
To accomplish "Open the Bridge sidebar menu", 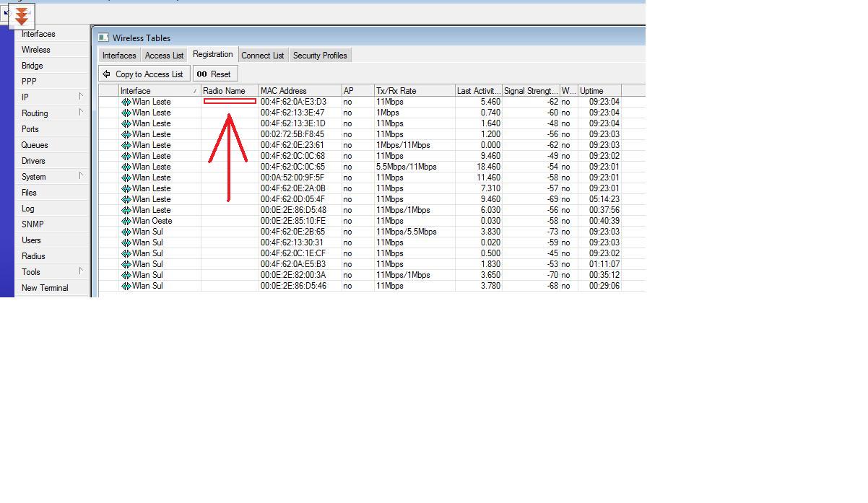I will point(32,66).
